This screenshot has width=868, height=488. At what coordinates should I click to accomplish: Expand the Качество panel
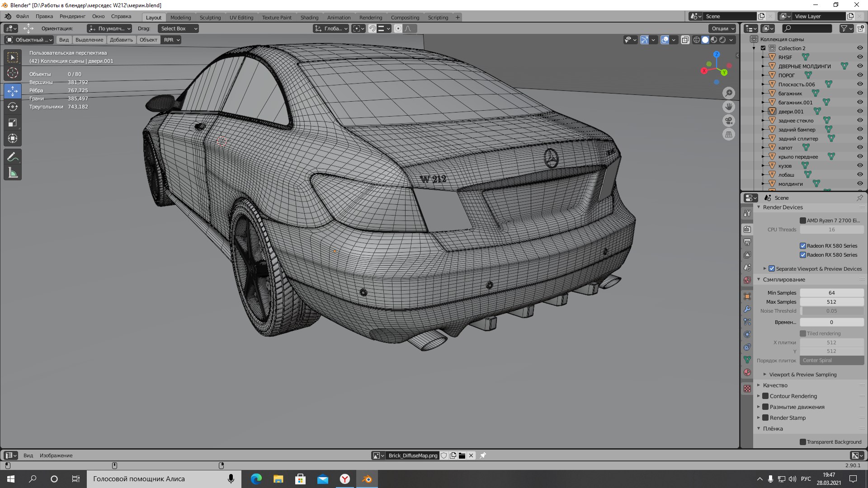[x=759, y=385]
